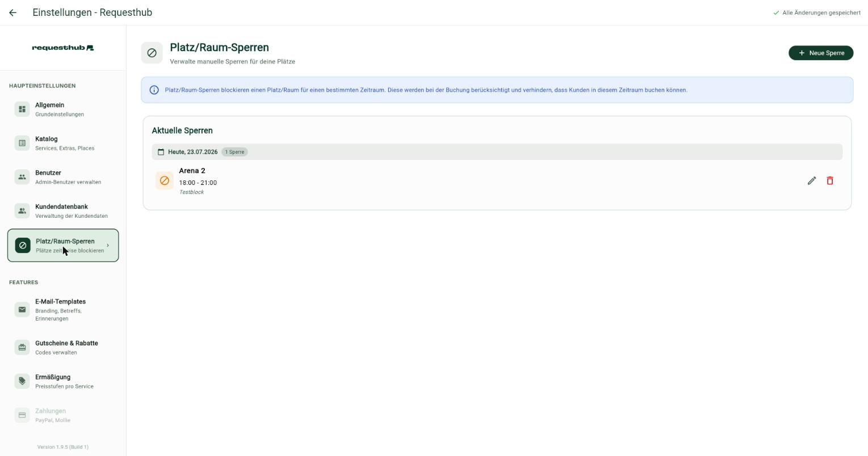Click the Gutscheine & Rabatte gift icon
Screen dimensions: 868x456
pos(22,347)
